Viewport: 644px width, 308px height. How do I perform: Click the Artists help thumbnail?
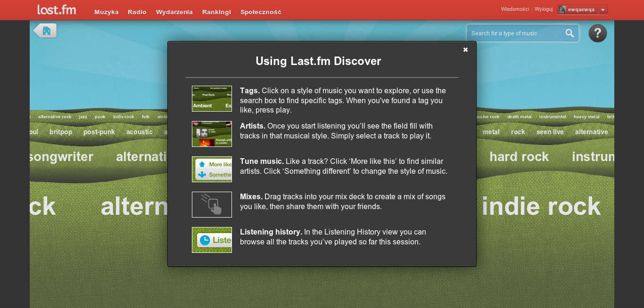pyautogui.click(x=212, y=134)
